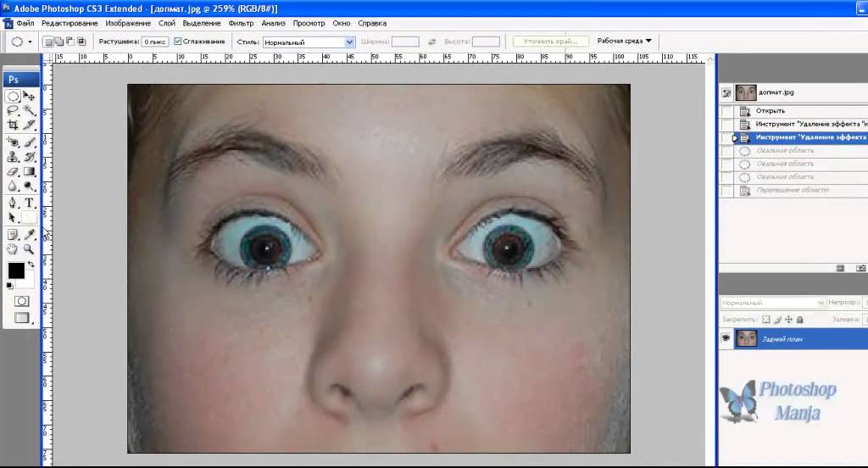Select the Elliptical Marquee tool
The width and height of the screenshot is (868, 468).
(14, 97)
